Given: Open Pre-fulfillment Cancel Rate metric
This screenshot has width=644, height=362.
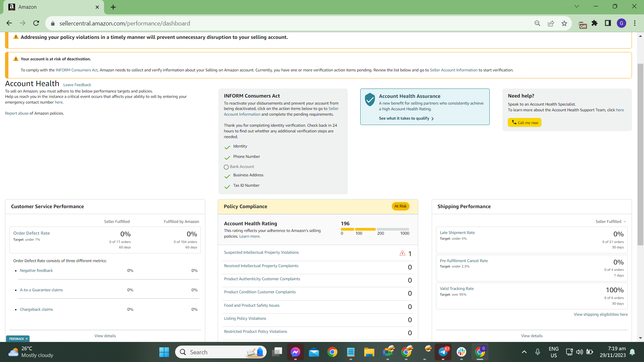Looking at the screenshot, I should point(464,261).
